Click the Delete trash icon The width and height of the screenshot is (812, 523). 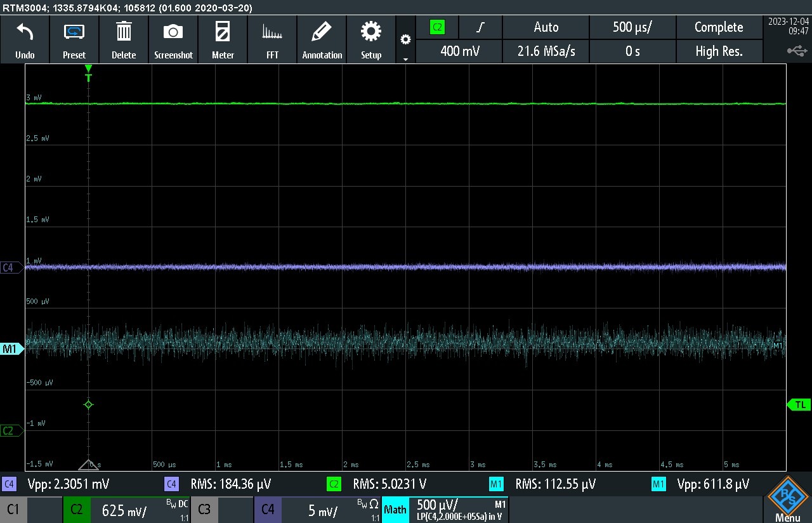click(x=124, y=39)
